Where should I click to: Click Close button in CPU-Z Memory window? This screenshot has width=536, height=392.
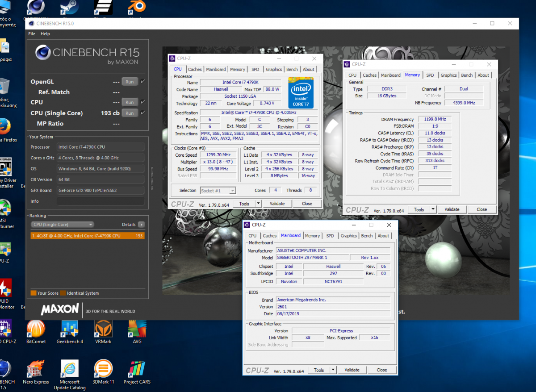pos(482,209)
